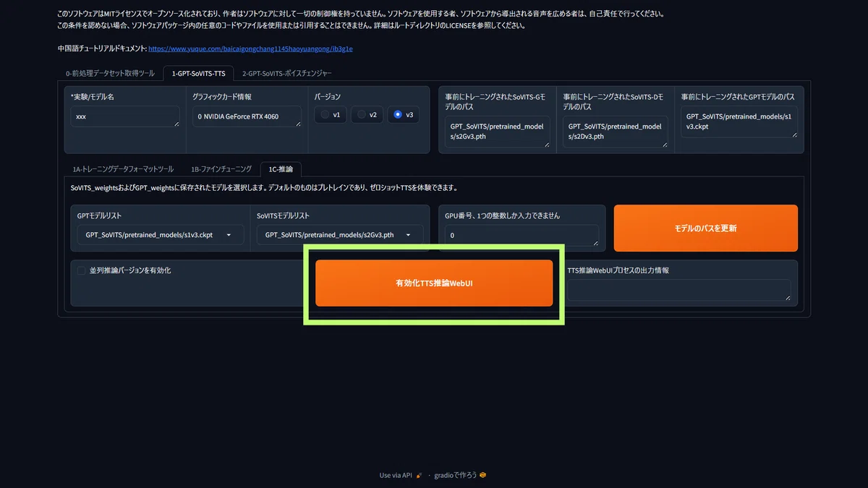Screen dimensions: 868x488
Task: Expand the SoVITSモデルリスト dropdown
Action: click(x=340, y=235)
